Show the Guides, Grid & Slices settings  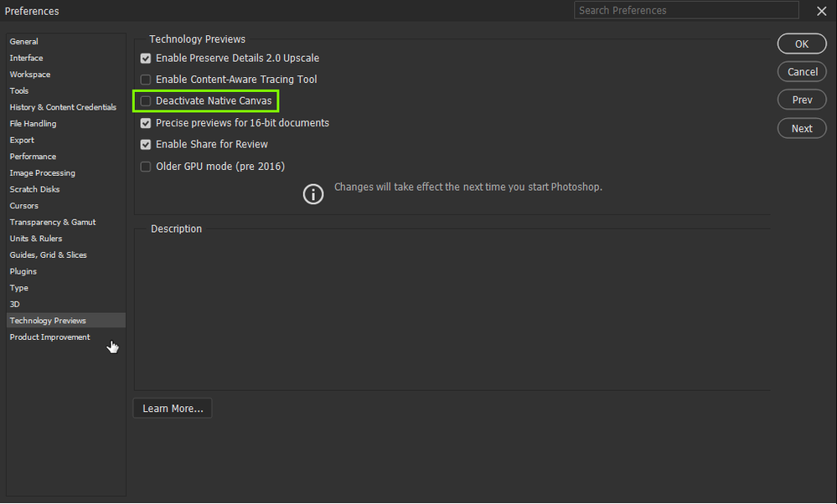pyautogui.click(x=49, y=255)
